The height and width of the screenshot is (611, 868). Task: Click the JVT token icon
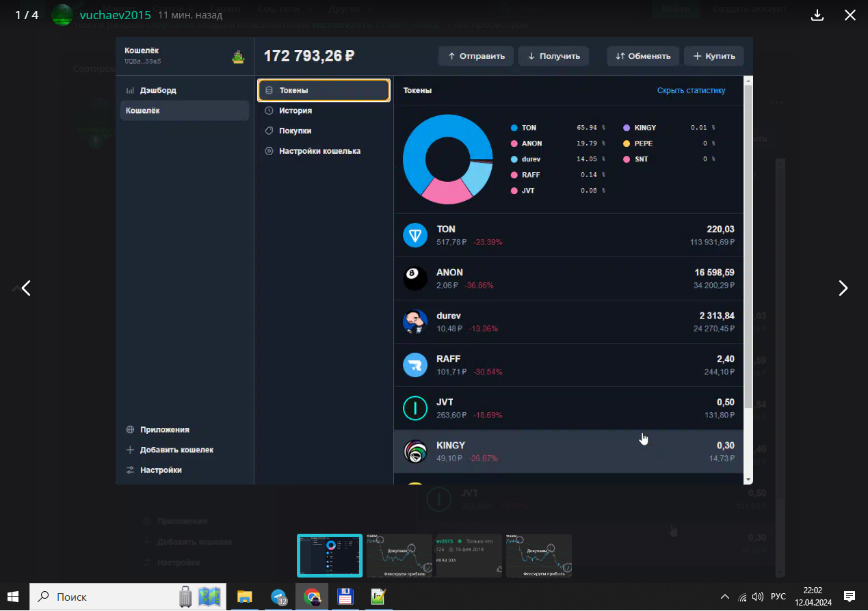point(415,408)
